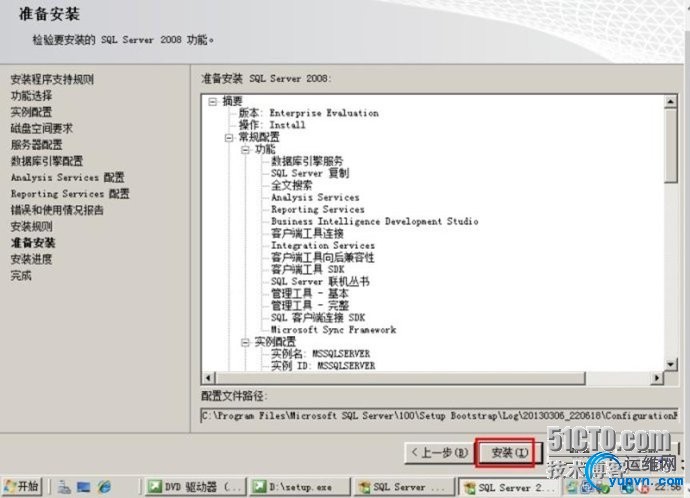Select Analysis Services 配置 step in sidebar
Viewport: 690px width, 498px height.
[68, 177]
